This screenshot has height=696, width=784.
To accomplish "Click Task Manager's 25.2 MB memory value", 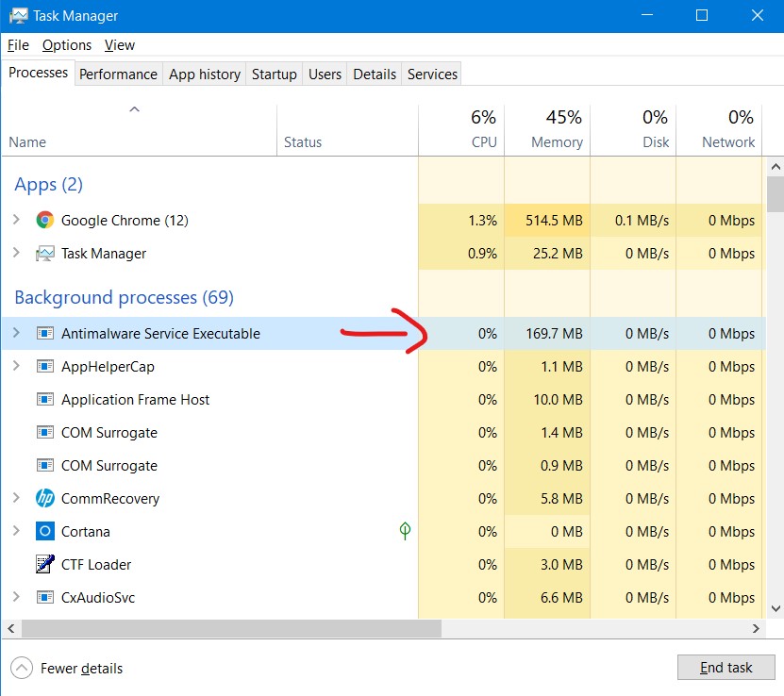I will (x=558, y=254).
